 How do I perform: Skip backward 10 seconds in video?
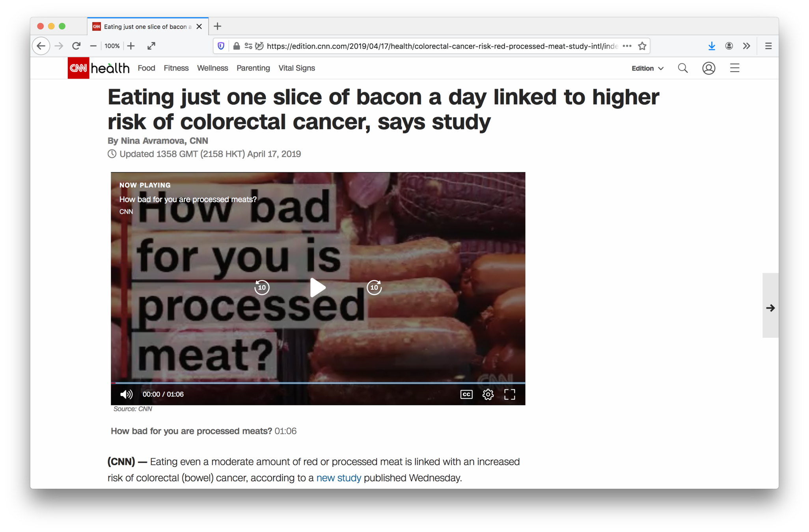pyautogui.click(x=261, y=287)
